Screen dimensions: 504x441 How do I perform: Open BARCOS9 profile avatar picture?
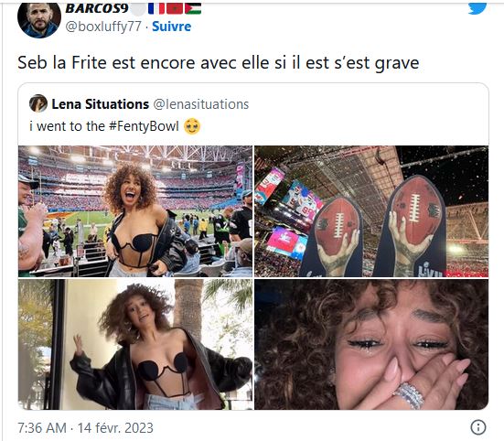click(x=39, y=20)
